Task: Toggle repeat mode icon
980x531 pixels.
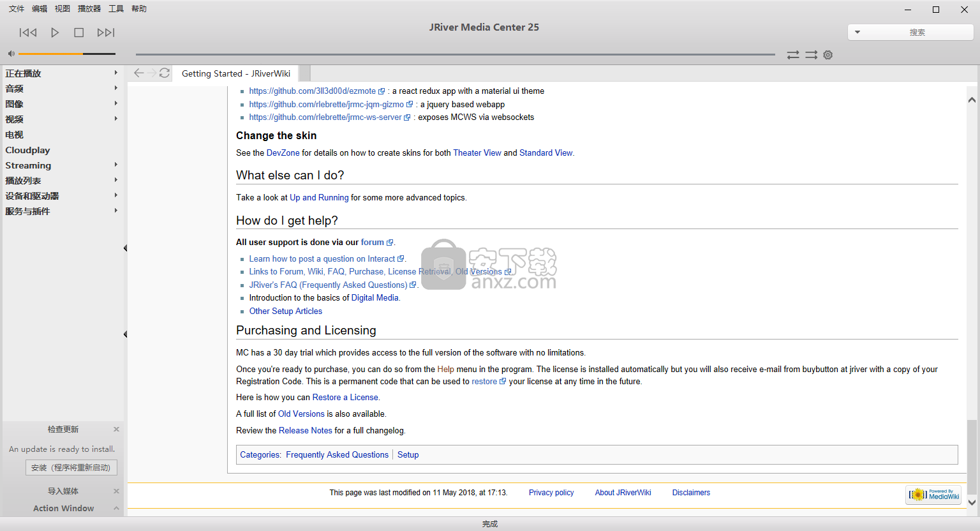Action: [x=793, y=55]
